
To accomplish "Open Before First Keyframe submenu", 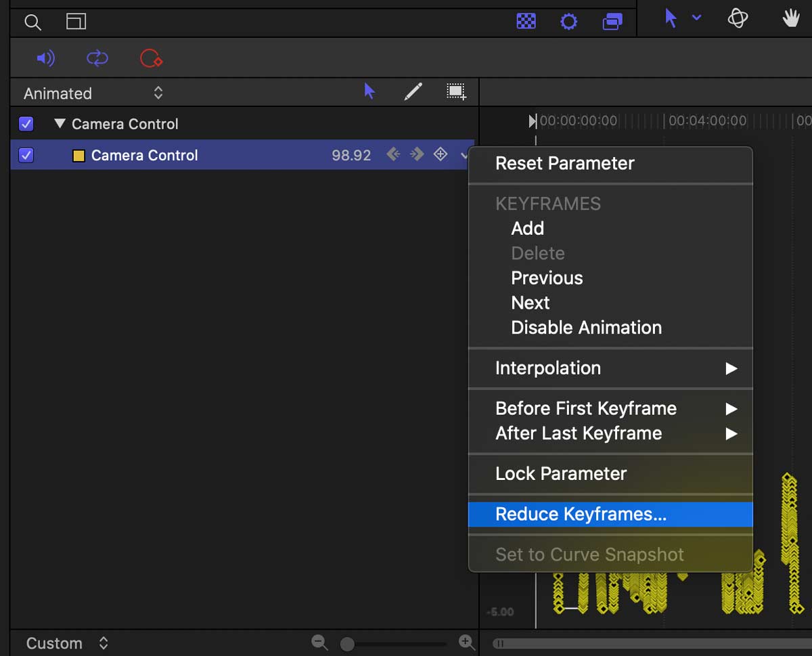I will 610,408.
